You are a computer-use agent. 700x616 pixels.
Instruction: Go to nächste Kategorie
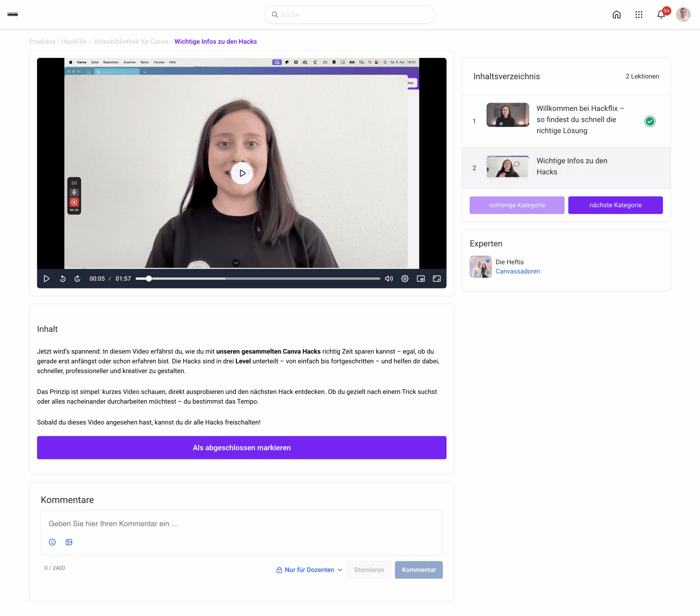tap(615, 205)
